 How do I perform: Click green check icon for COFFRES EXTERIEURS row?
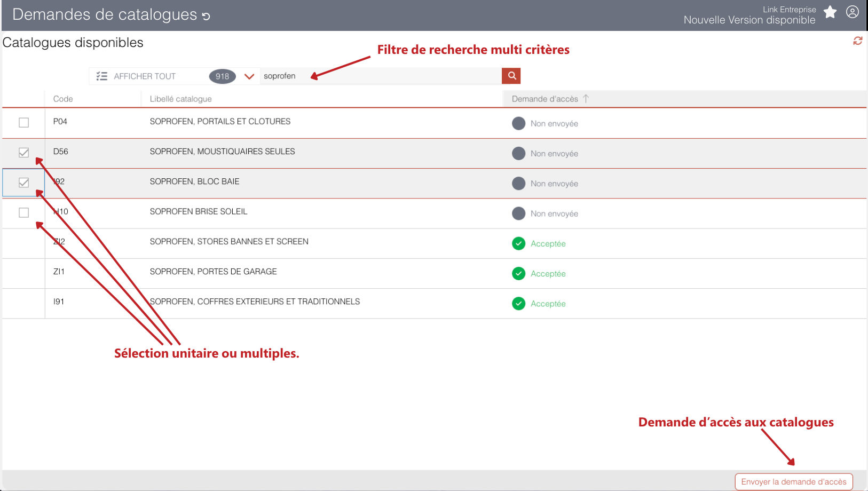(519, 303)
